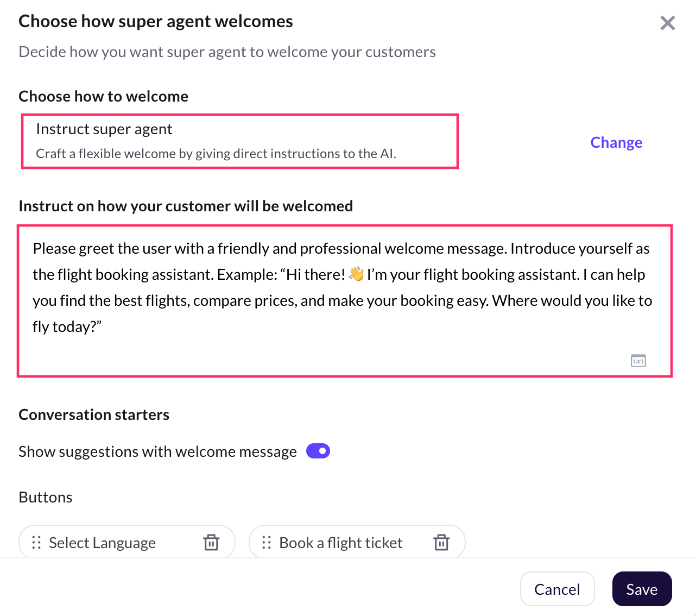The height and width of the screenshot is (616, 696).
Task: Click drag handle of Book a flight ticket
Action: point(267,543)
